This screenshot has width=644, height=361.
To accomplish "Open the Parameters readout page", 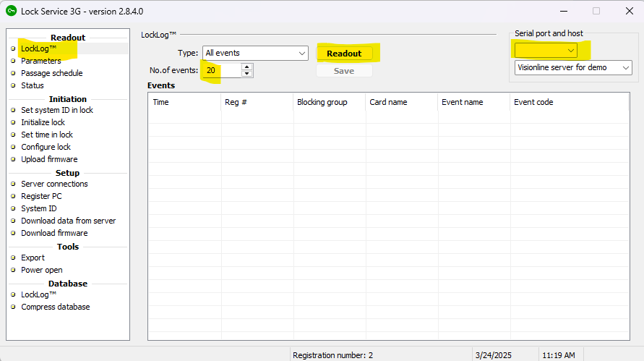I will pyautogui.click(x=41, y=61).
